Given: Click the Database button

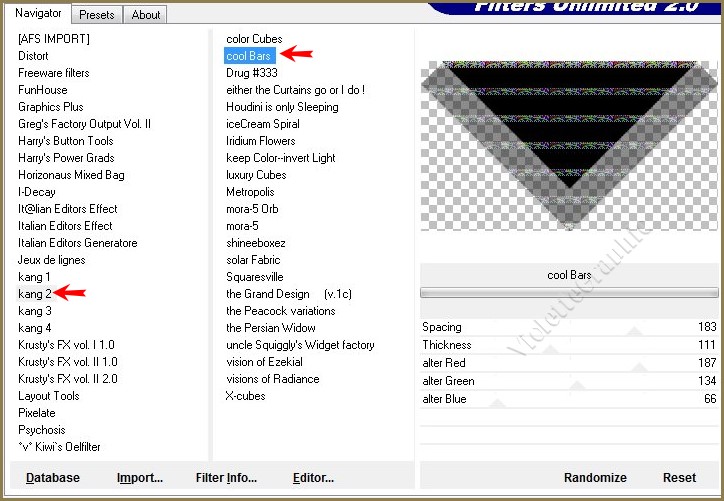Looking at the screenshot, I should tap(53, 478).
